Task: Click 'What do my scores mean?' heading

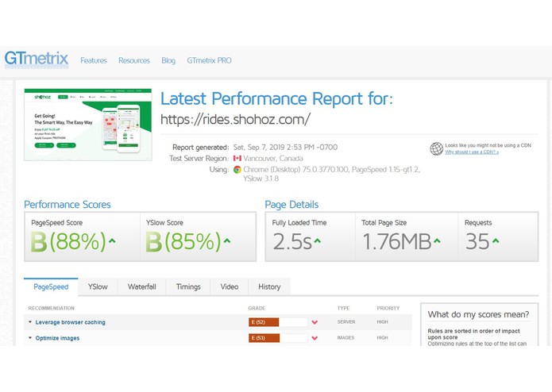Action: (x=478, y=315)
